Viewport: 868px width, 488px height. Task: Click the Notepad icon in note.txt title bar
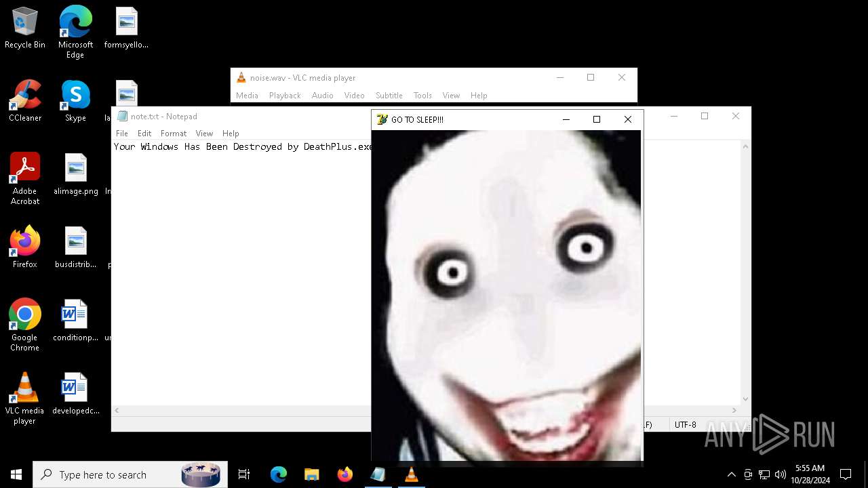click(x=122, y=117)
